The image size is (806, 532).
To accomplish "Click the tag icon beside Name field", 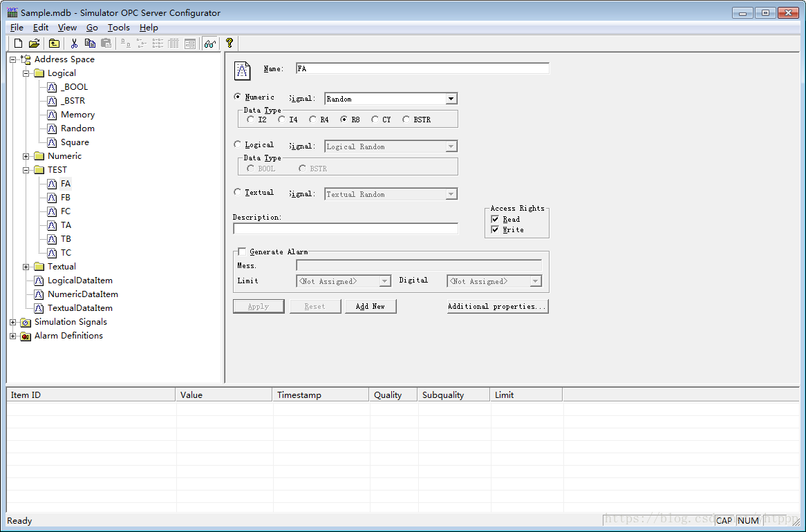I will [242, 70].
